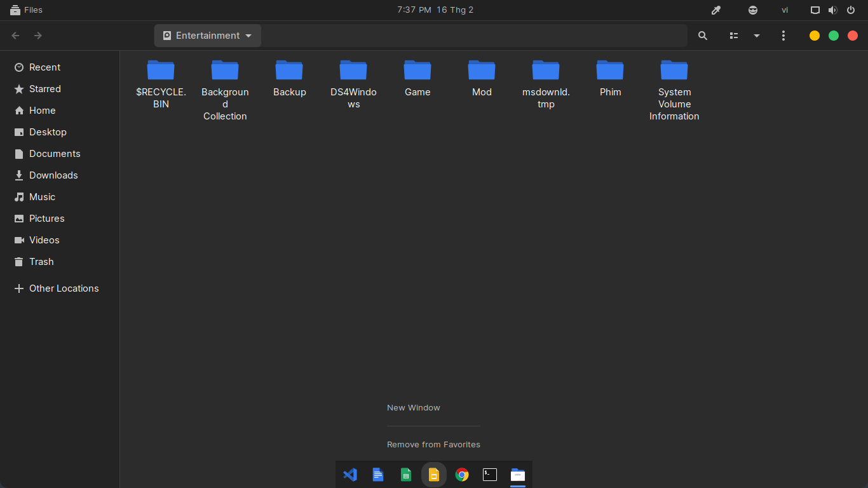Launch Google Sheets from dock
This screenshot has height=488, width=868.
tap(406, 475)
